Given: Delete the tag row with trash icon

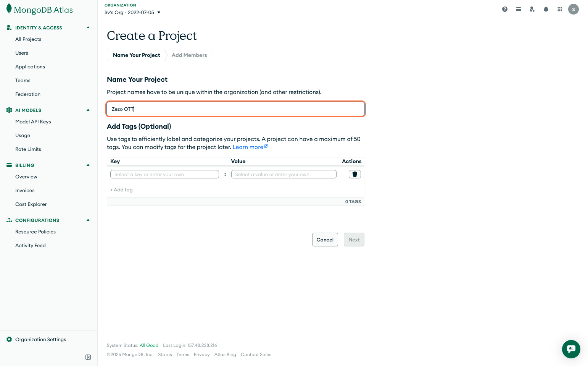Looking at the screenshot, I should [x=354, y=174].
